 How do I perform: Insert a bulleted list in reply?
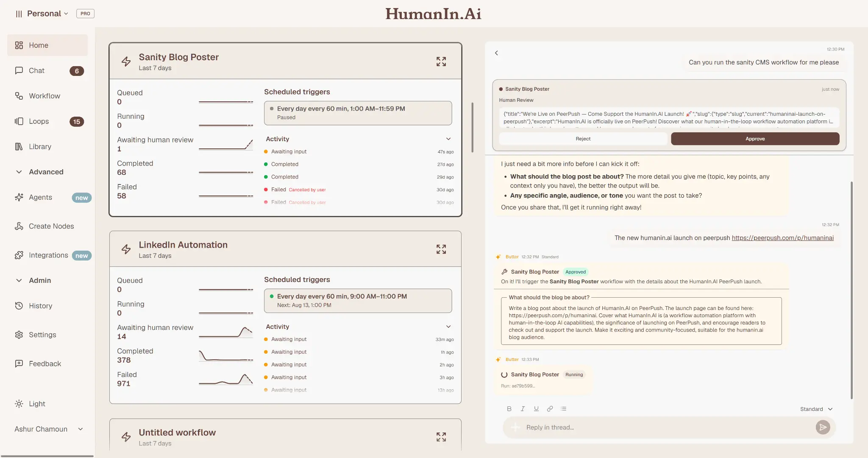[563, 409]
